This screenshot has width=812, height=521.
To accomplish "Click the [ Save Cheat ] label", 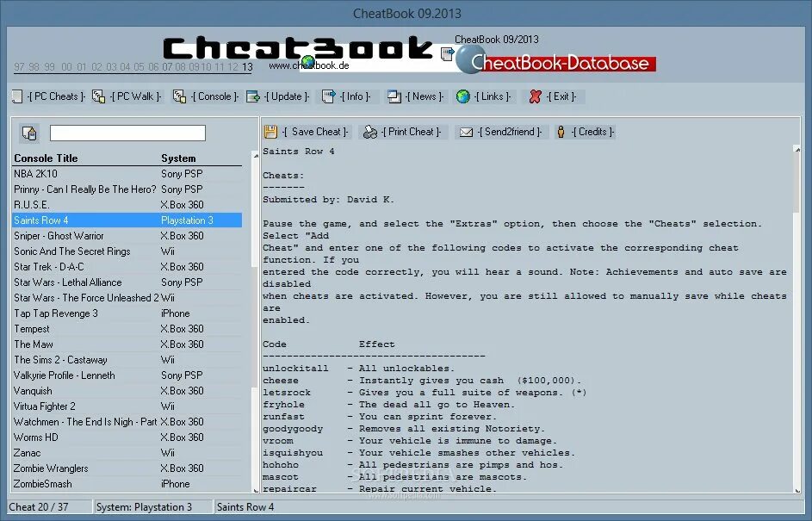I will [x=315, y=132].
